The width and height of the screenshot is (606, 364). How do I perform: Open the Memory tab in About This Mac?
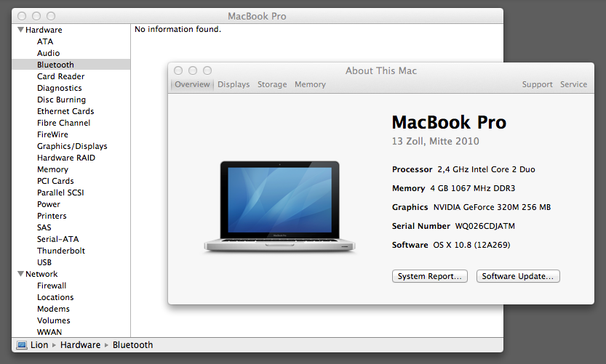click(x=310, y=84)
